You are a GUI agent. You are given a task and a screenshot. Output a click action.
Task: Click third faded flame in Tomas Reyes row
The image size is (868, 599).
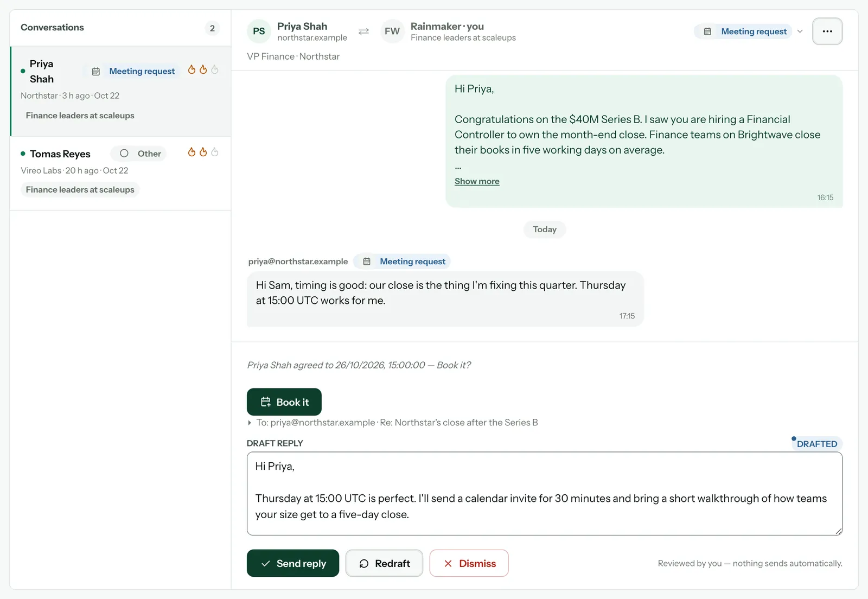(215, 152)
